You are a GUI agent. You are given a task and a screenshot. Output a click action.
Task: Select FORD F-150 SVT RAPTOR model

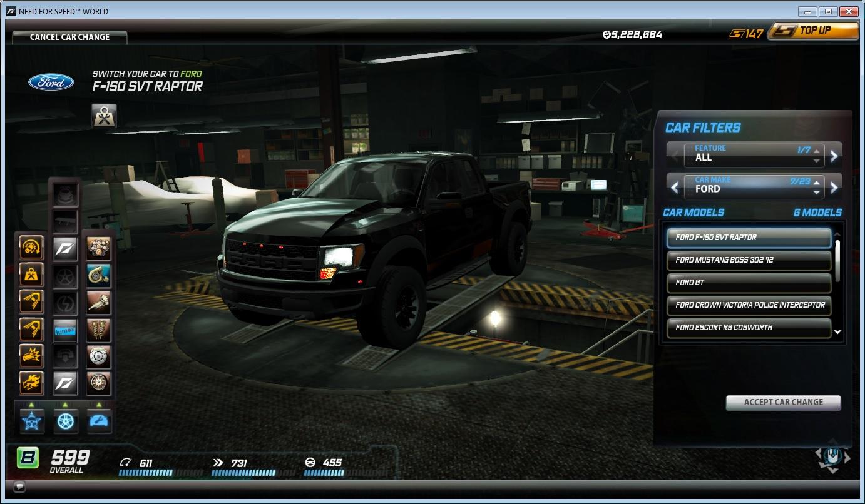749,238
